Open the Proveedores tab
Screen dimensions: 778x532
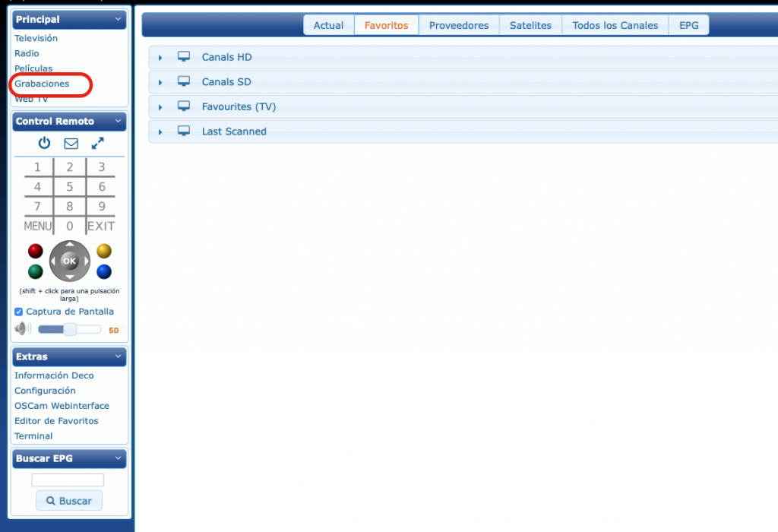[x=459, y=25]
